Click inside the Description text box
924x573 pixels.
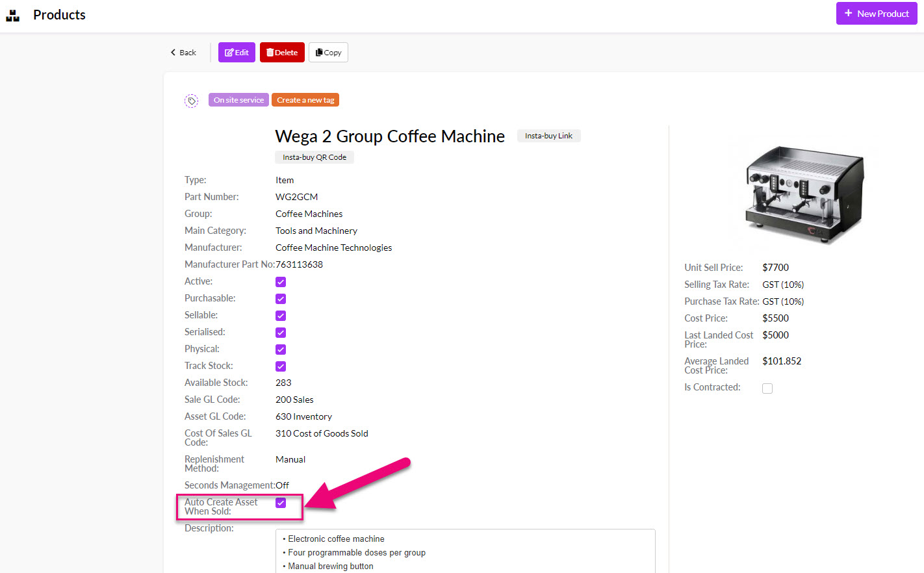(x=465, y=551)
